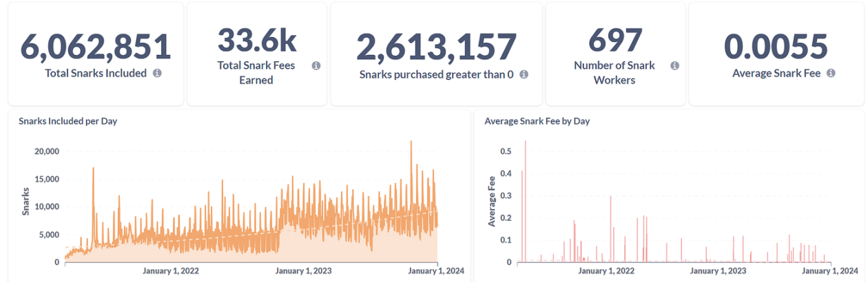Viewport: 868px width, 282px height.
Task: Click highest peak in Snarks Included chart
Action: [411, 142]
